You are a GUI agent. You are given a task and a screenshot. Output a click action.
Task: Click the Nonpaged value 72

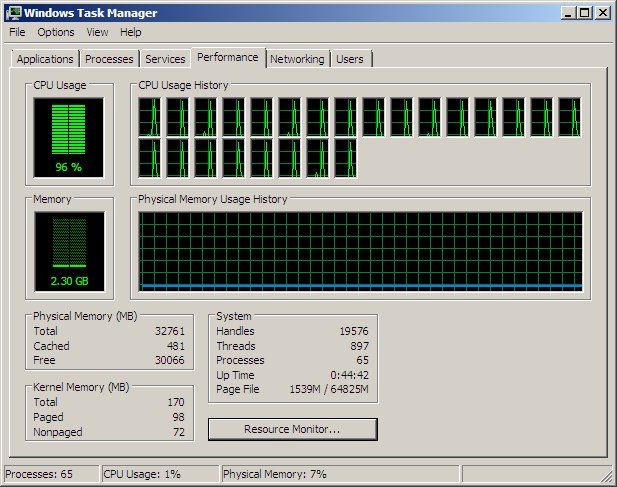[x=179, y=432]
